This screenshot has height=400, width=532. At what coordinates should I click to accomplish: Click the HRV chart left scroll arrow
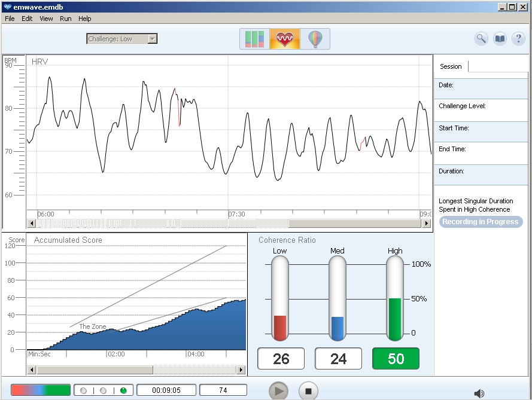coord(32,223)
